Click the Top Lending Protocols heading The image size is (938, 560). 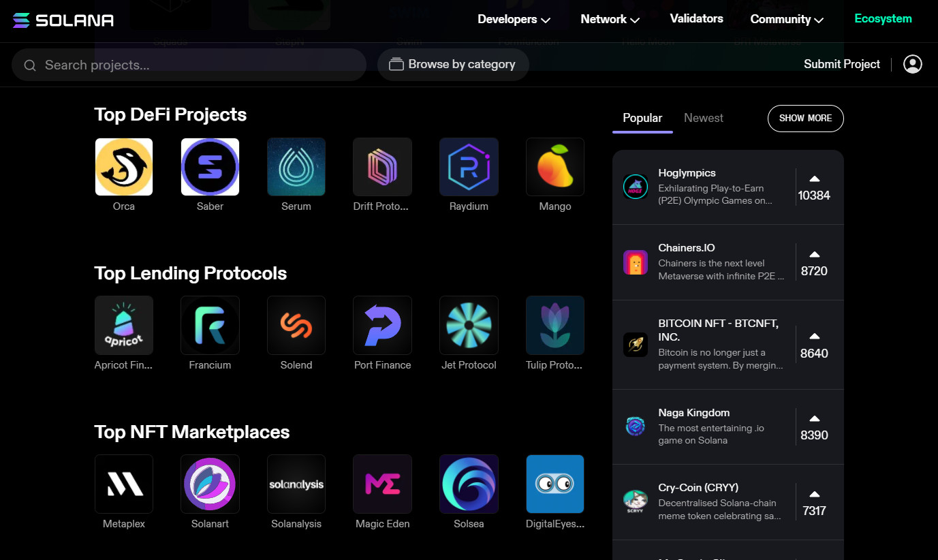point(191,273)
